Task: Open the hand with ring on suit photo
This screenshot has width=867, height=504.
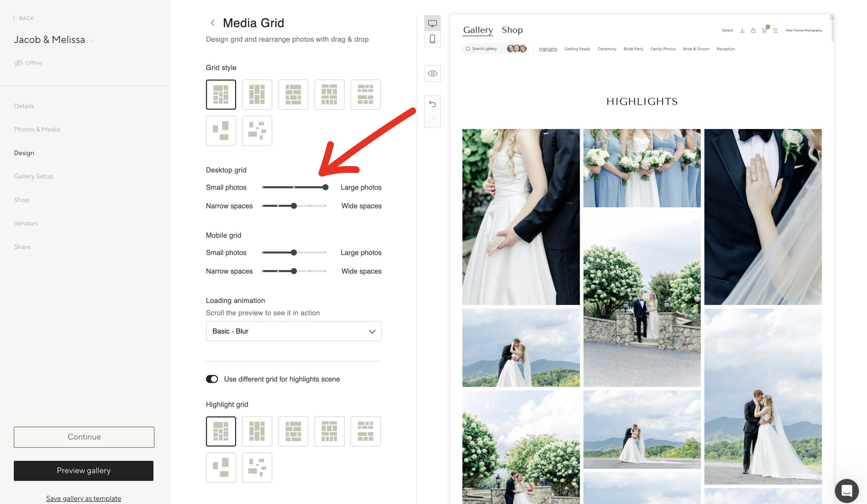Action: tap(763, 217)
